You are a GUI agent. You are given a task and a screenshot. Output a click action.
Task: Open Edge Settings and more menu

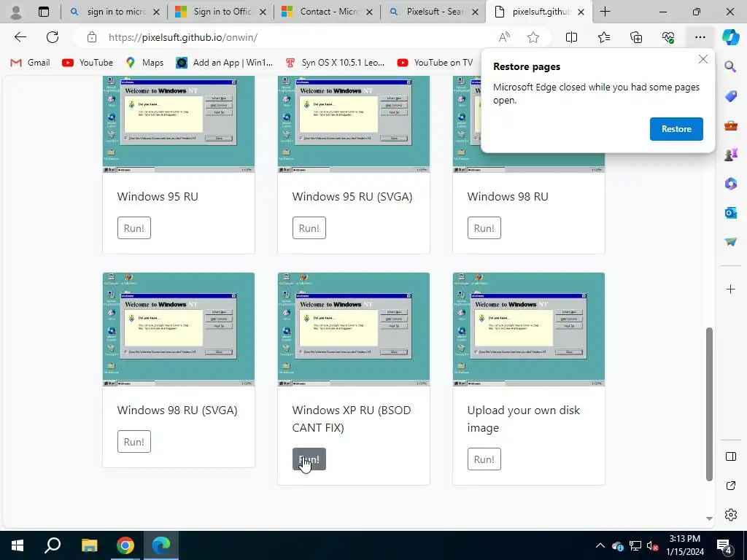[700, 37]
